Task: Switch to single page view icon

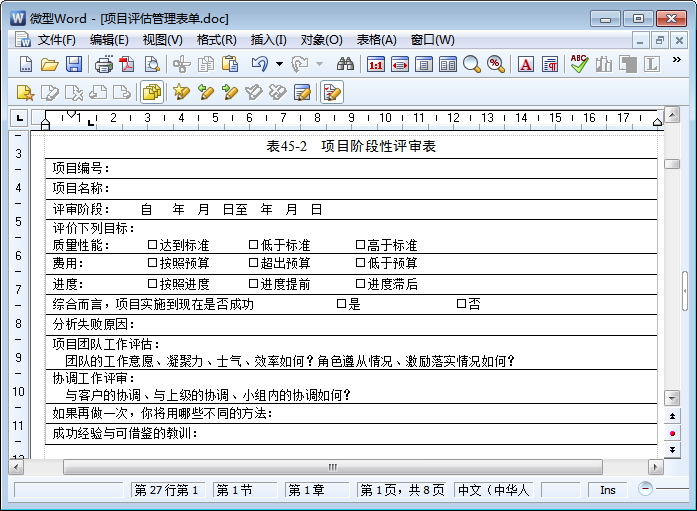Action: pyautogui.click(x=424, y=65)
